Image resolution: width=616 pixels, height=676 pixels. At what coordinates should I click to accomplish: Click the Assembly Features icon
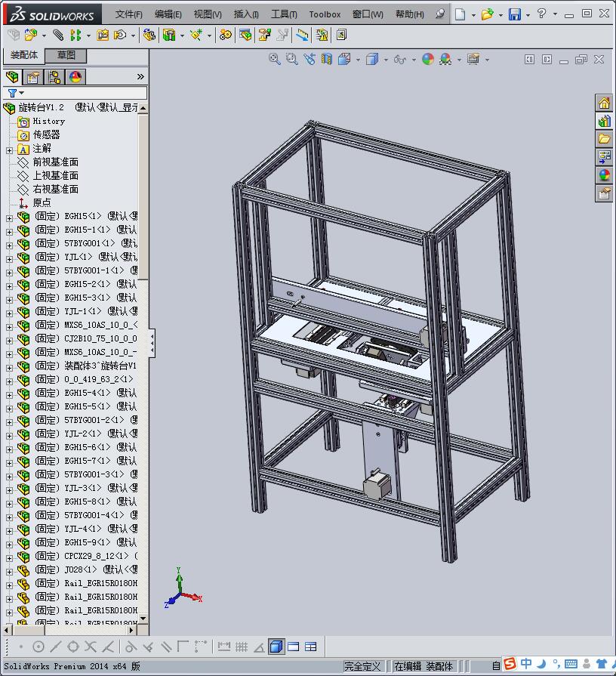[169, 35]
